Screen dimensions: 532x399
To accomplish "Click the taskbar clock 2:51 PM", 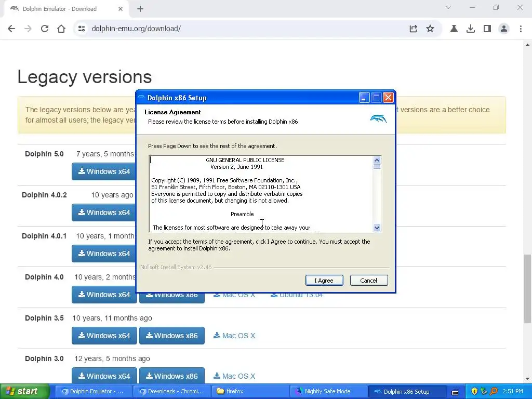I will pyautogui.click(x=513, y=392).
